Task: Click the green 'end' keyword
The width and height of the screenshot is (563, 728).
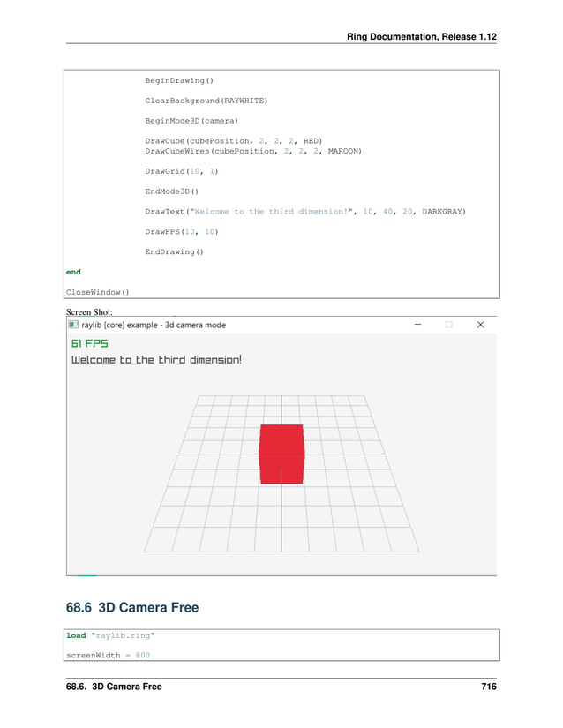Action: point(73,272)
